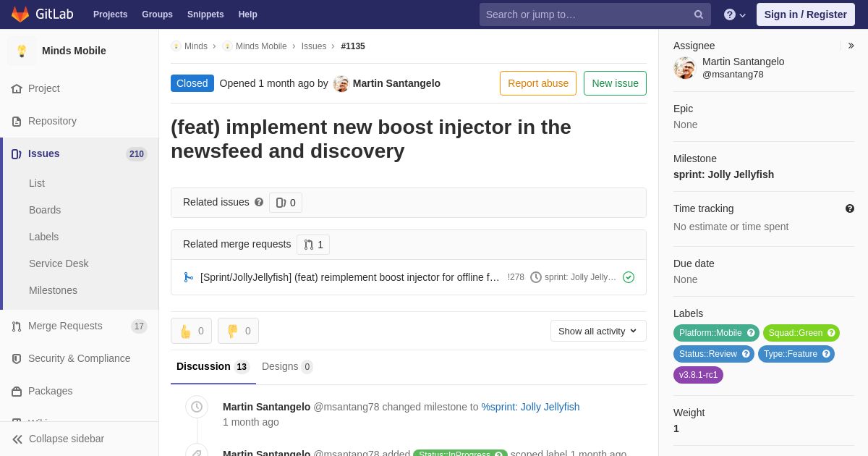Click the Type::Feature label help icon
868x456 pixels.
coord(826,354)
